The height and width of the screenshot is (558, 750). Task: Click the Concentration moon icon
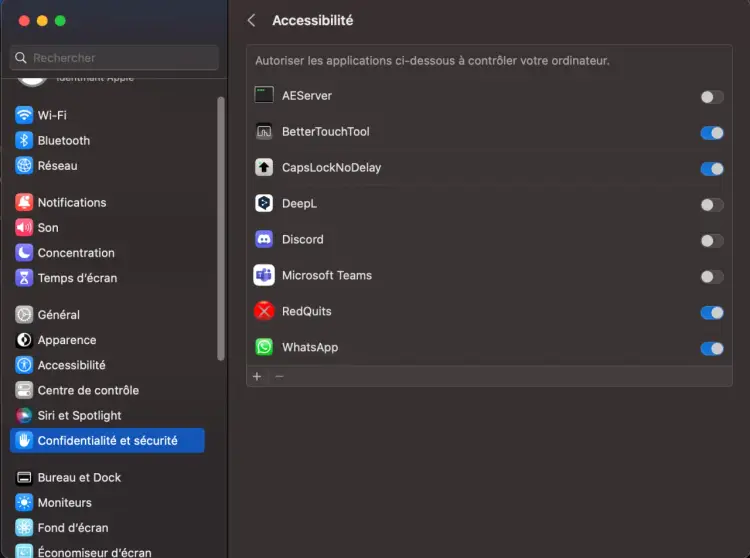click(24, 252)
